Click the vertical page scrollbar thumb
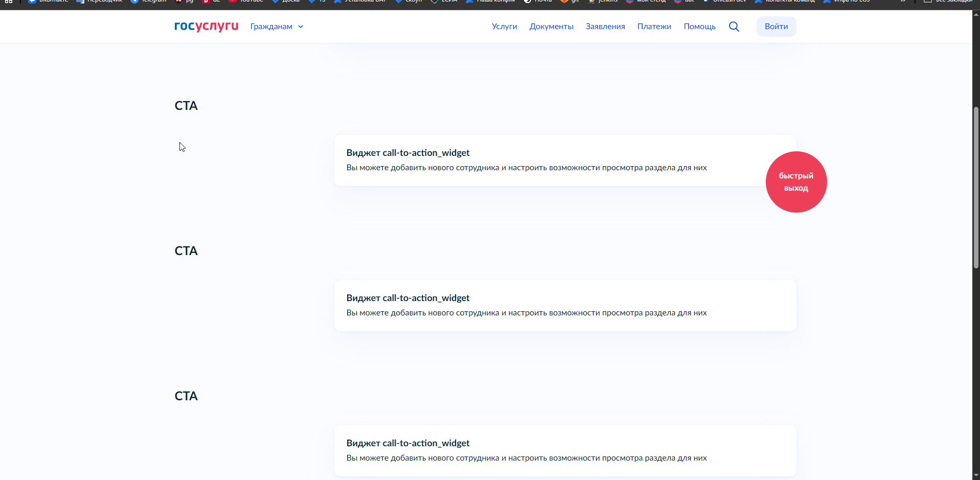This screenshot has width=980, height=480. coord(976,188)
